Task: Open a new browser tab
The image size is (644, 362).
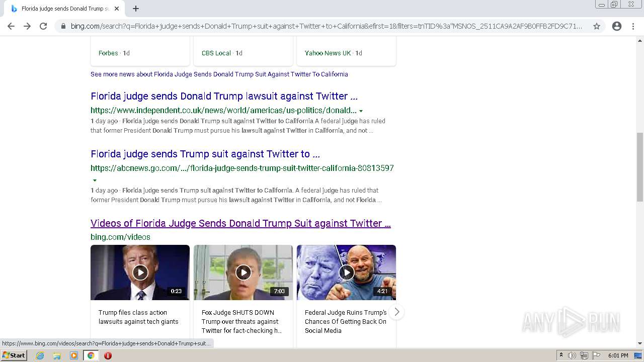Action: pos(136,9)
